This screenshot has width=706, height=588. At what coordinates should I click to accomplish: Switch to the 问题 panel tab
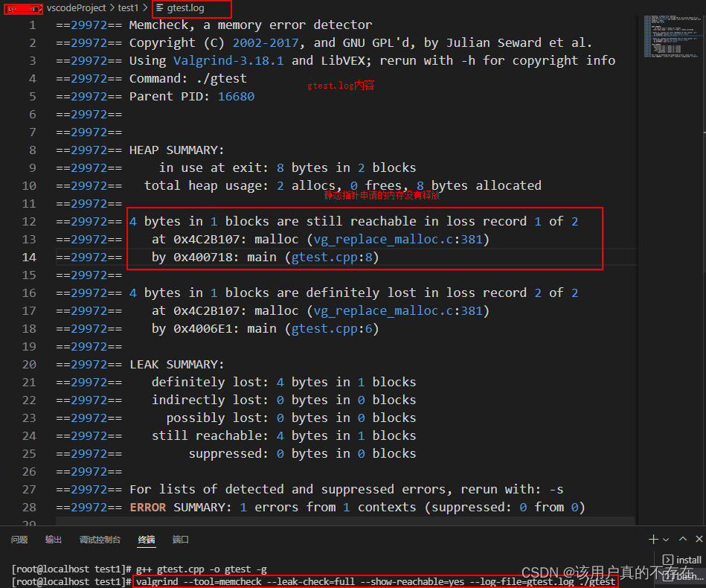[x=19, y=540]
